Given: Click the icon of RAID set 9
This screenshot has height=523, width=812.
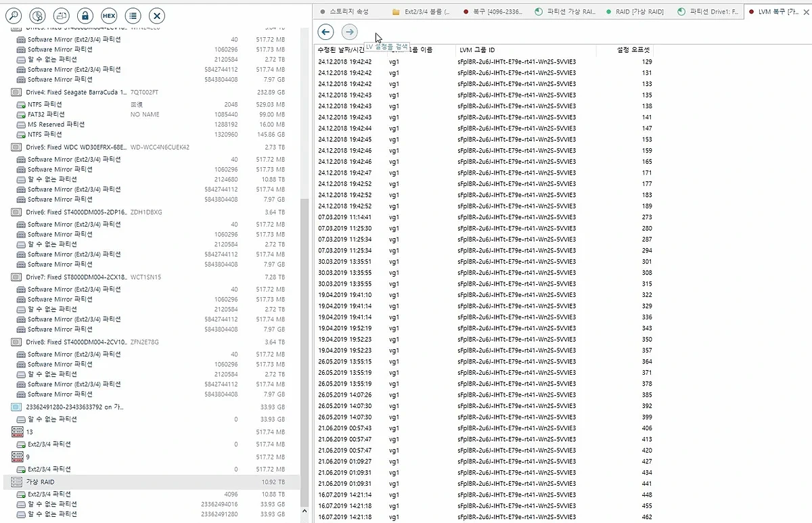Looking at the screenshot, I should pyautogui.click(x=17, y=457).
